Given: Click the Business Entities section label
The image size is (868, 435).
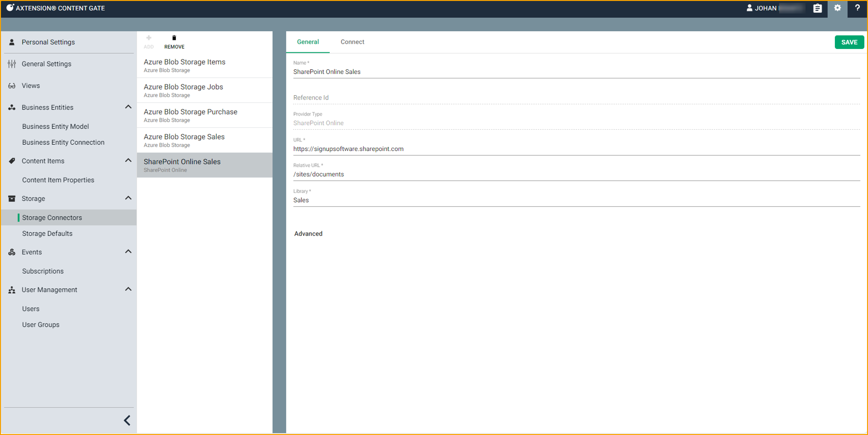Looking at the screenshot, I should 48,108.
